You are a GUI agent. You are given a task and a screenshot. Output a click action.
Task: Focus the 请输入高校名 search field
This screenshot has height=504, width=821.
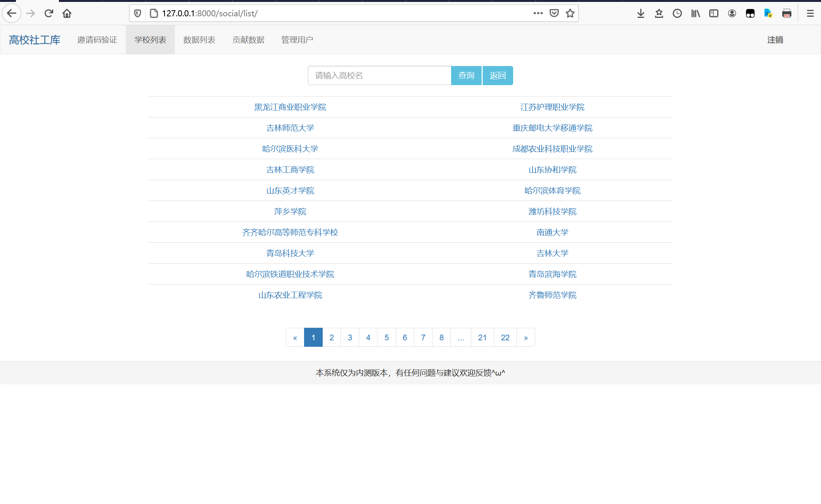[379, 75]
